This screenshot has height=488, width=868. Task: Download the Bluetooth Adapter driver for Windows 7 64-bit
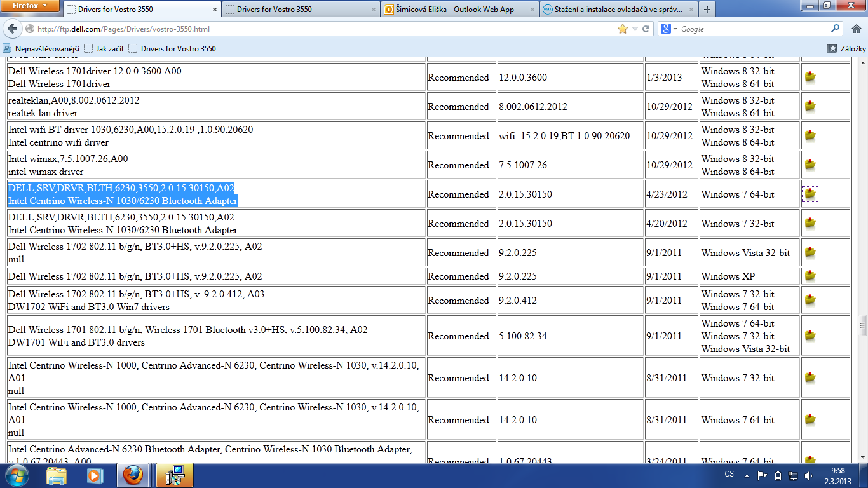pos(810,194)
